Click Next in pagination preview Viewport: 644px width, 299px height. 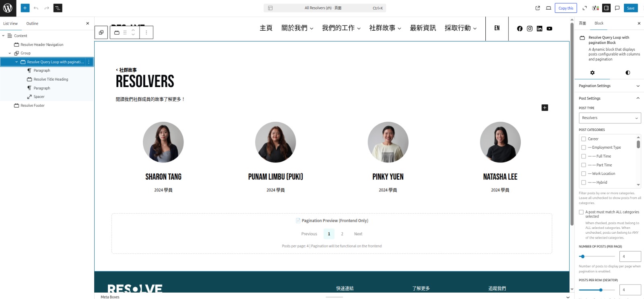pyautogui.click(x=358, y=234)
